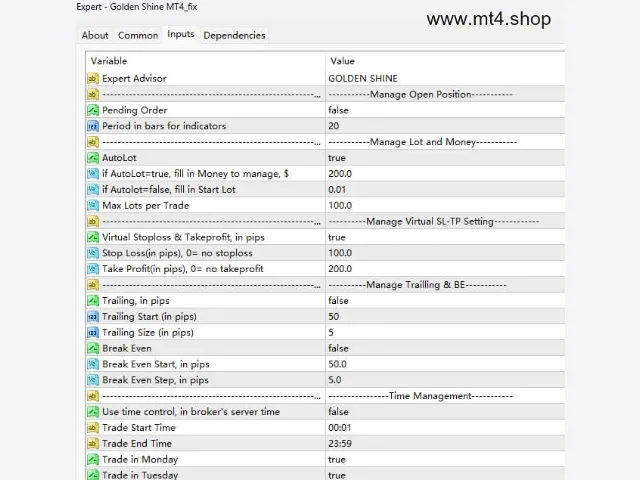Open the About tab
Image resolution: width=640 pixels, height=480 pixels.
(95, 36)
